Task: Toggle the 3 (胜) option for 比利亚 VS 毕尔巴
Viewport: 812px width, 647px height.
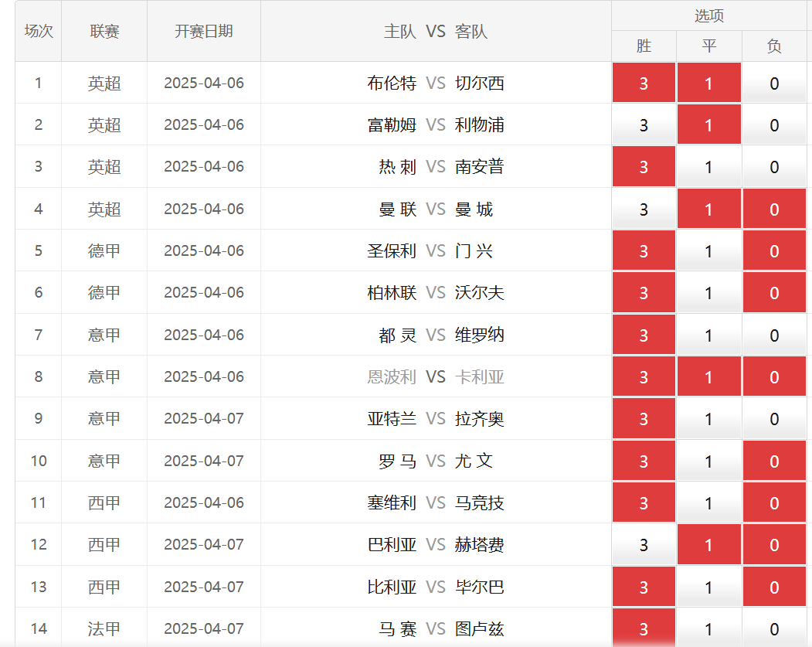Action: [644, 587]
